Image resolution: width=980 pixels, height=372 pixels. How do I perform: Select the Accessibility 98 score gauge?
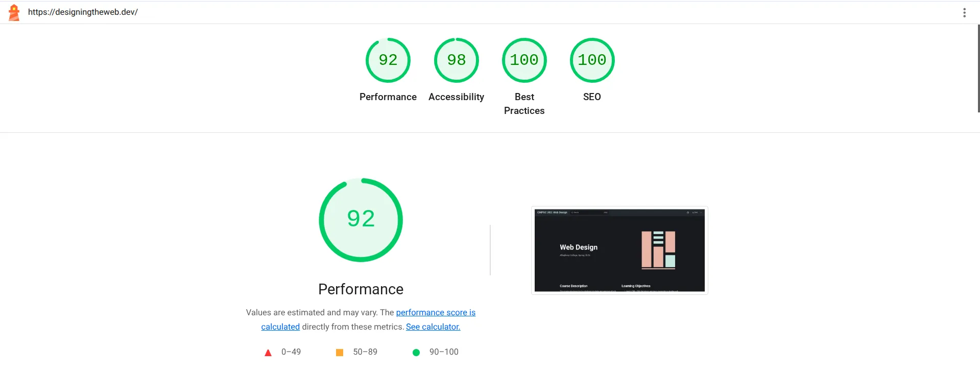pos(456,60)
